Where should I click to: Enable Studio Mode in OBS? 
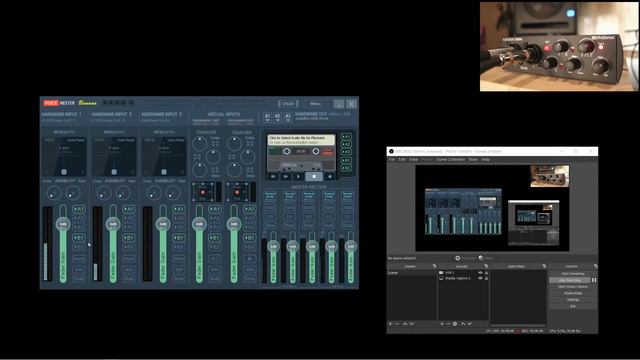[x=573, y=293]
